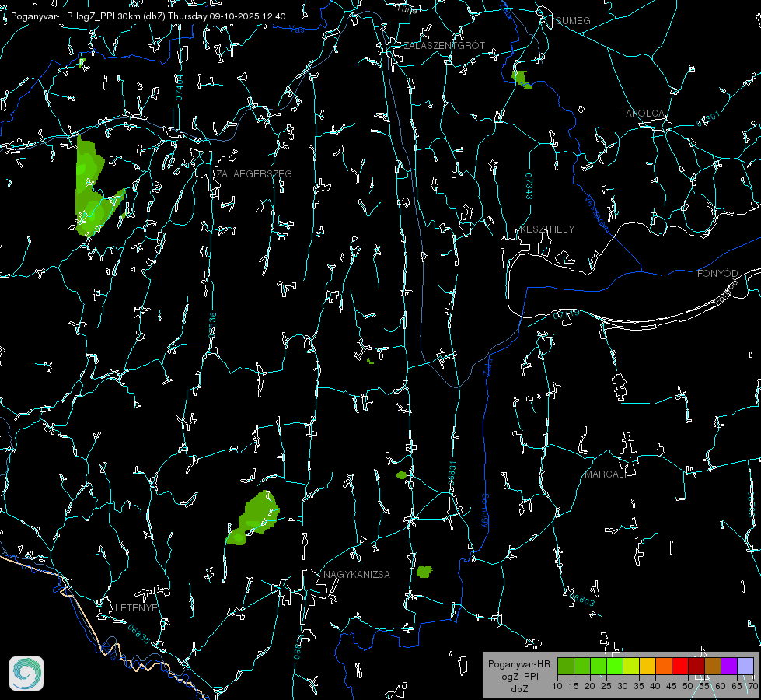Click the Somogy county border label
Viewport: 761px width, 700px height.
(485, 511)
